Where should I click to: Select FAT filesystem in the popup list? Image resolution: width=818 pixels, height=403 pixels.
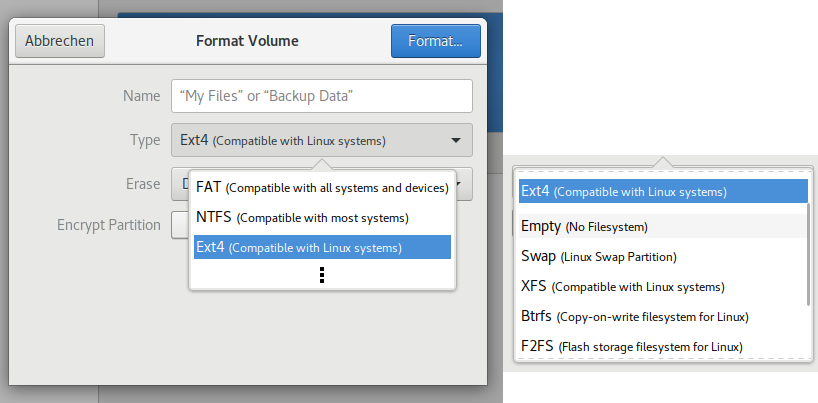[x=321, y=187]
